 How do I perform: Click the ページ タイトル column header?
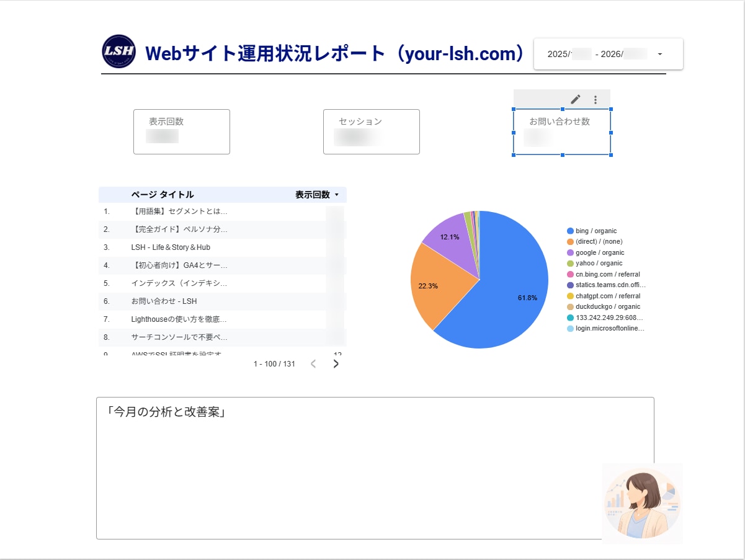(x=163, y=195)
